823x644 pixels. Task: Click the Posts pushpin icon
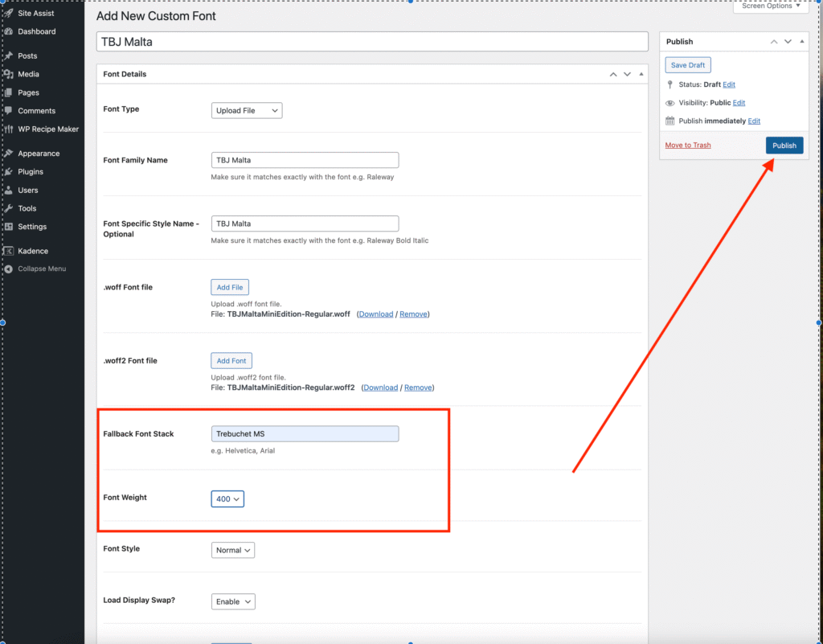coord(8,55)
